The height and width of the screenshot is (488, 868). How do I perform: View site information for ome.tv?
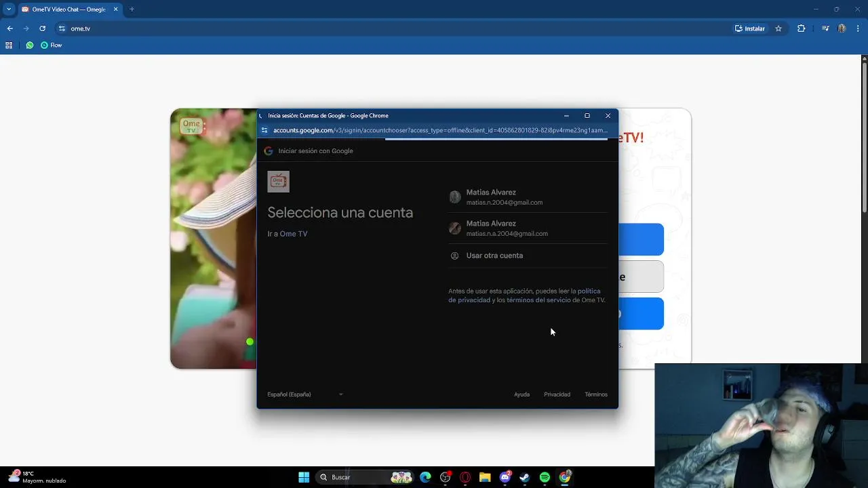pos(62,28)
